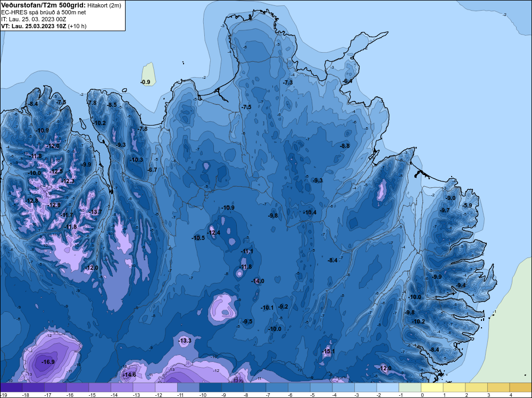This screenshot has height=398, width=532.
Task: Click the -10.4 temperature value
Action: tap(310, 212)
